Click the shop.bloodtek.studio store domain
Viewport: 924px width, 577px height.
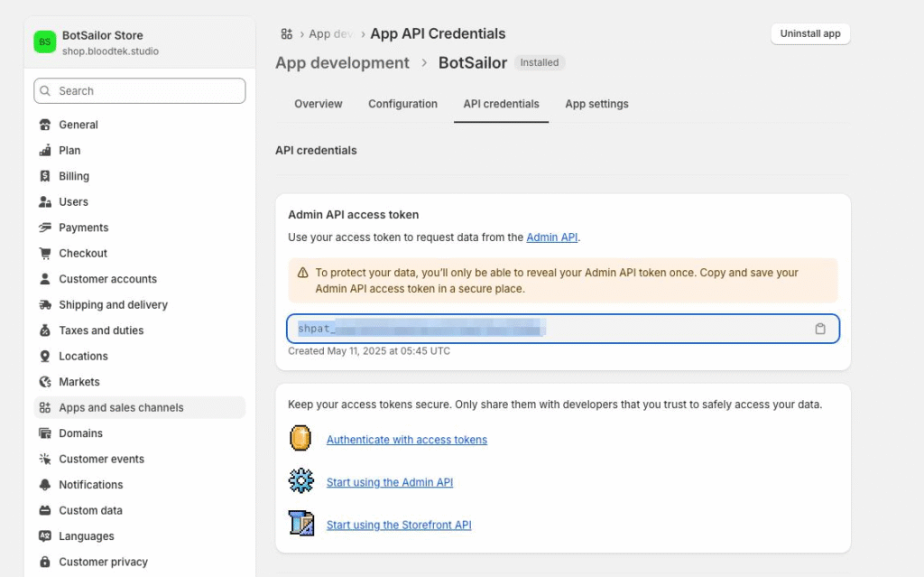(x=111, y=51)
